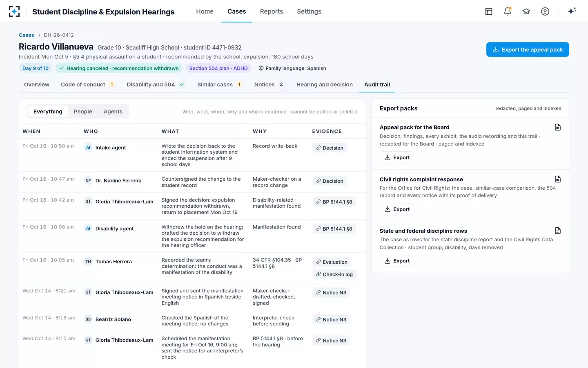Show Everything in audit trail

pyautogui.click(x=48, y=112)
